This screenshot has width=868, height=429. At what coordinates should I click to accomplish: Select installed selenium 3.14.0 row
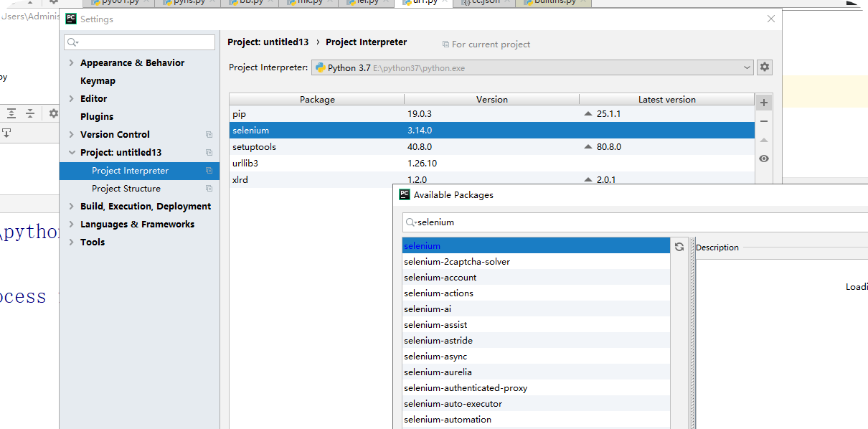(492, 131)
